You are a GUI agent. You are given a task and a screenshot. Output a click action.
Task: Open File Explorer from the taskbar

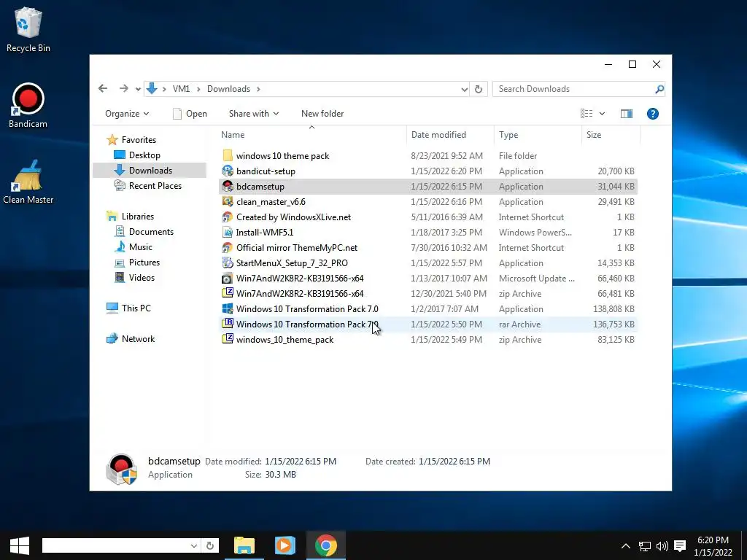click(x=244, y=545)
